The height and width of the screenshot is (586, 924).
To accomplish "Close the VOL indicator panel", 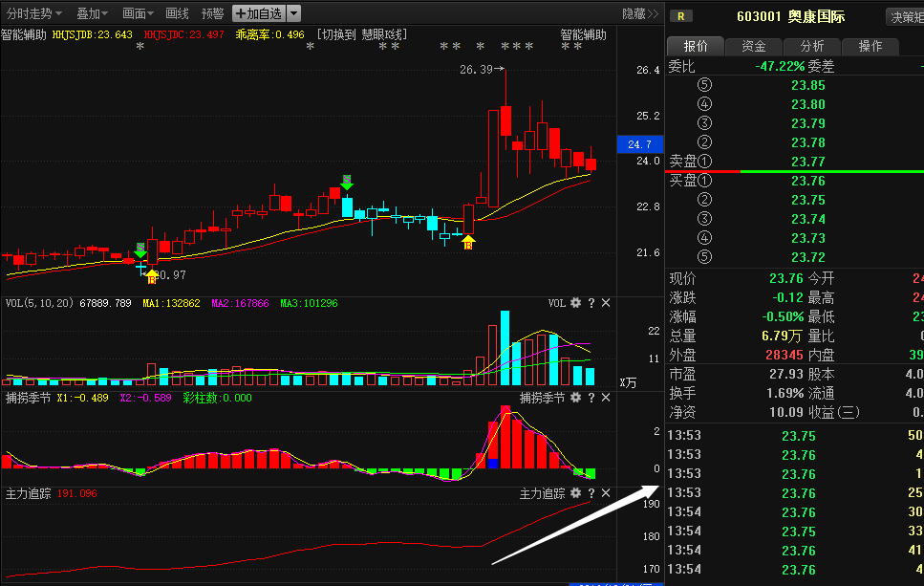I will (606, 303).
